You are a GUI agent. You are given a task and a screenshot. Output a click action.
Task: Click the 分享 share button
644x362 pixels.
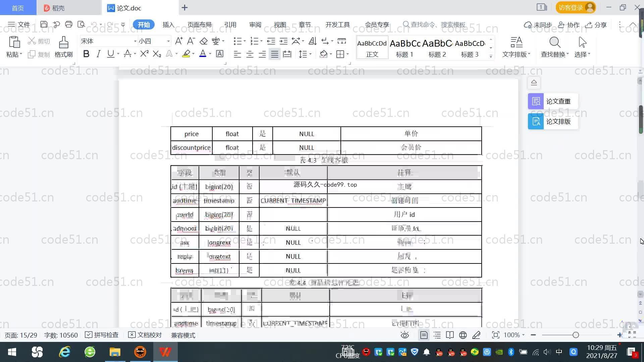coord(596,25)
